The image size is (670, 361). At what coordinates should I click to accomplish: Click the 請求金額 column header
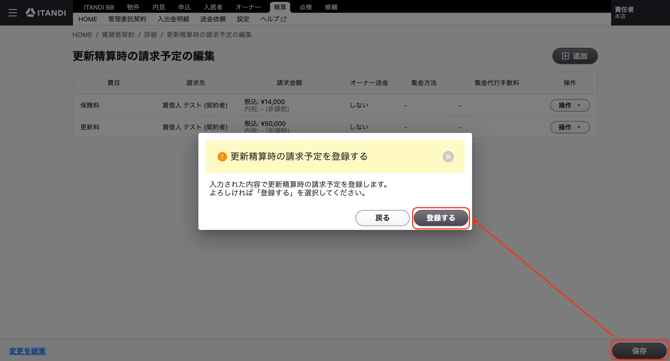[289, 83]
